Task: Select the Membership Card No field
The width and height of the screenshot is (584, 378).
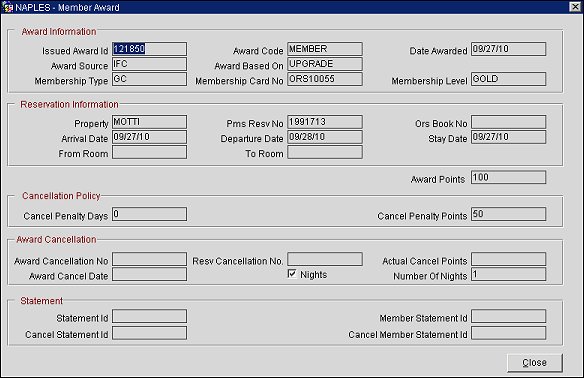Action: pyautogui.click(x=325, y=79)
